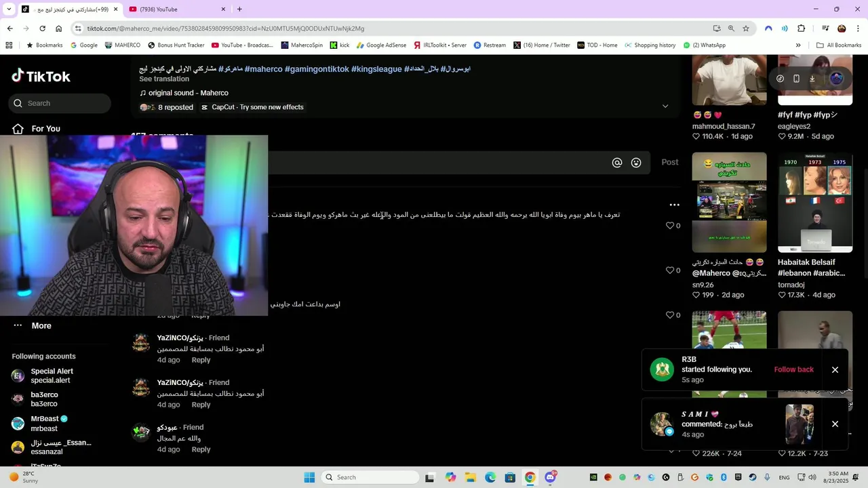This screenshot has height=488, width=868.
Task: Open the kick bookmark
Action: click(x=339, y=45)
